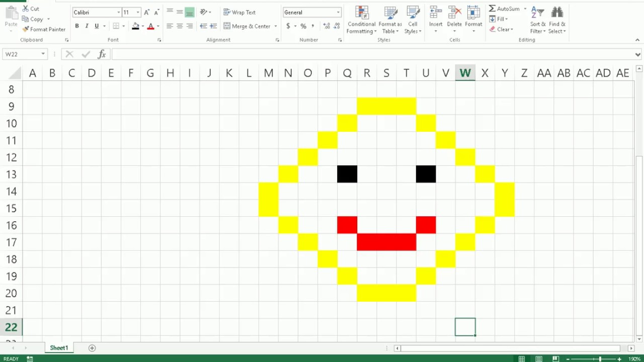Toggle Bottom Align for cell text
644x362 pixels.
click(189, 12)
